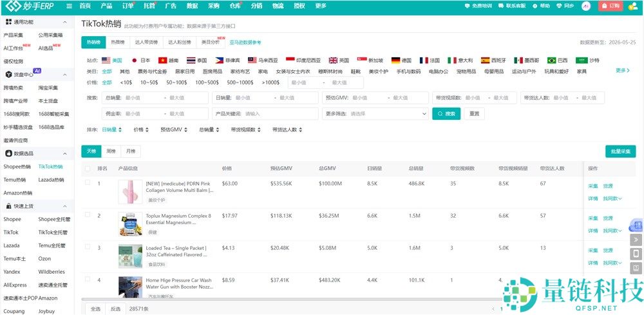Filter price by 10~50$

point(149,82)
